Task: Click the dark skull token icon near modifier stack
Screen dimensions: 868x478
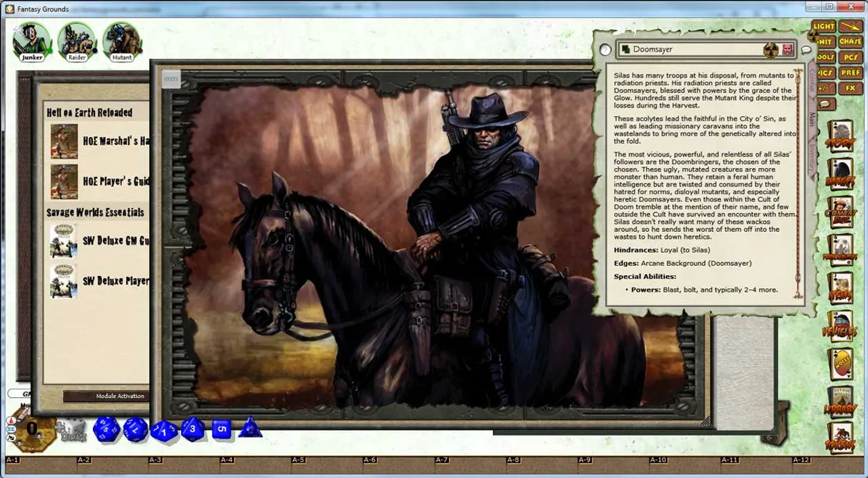Action: [x=12, y=439]
